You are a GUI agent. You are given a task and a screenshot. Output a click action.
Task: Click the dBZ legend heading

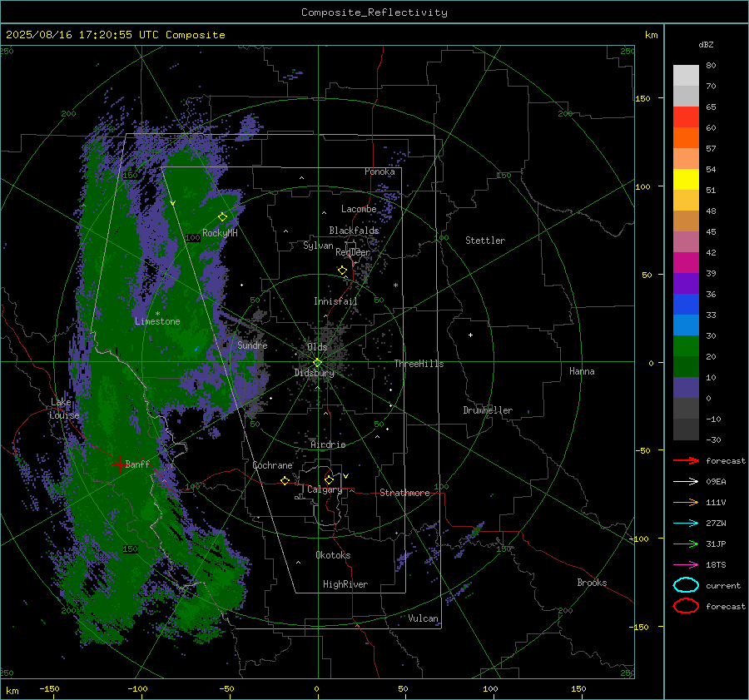[x=706, y=45]
